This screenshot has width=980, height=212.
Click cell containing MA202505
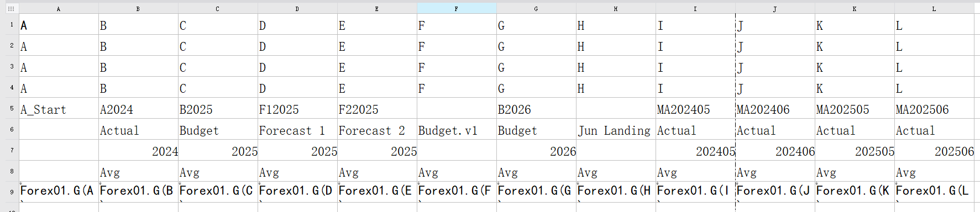[x=855, y=109]
